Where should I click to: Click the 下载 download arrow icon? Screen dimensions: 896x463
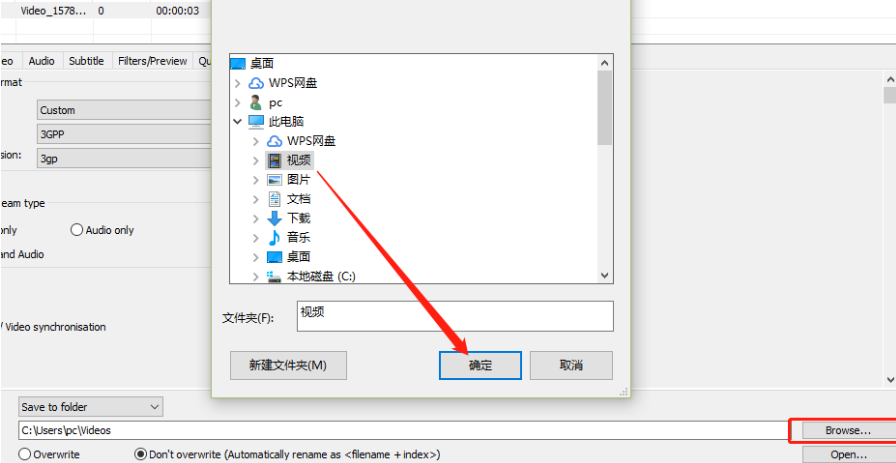click(x=274, y=218)
